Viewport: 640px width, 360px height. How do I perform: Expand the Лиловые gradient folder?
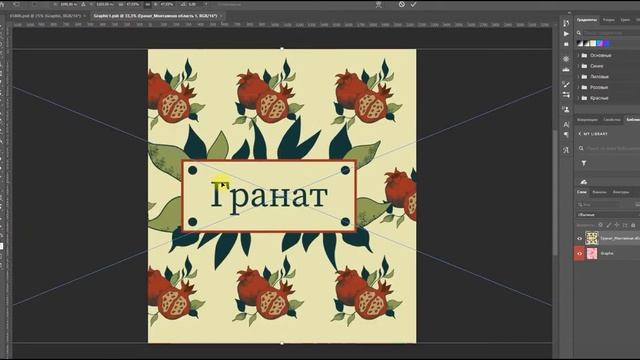pos(578,76)
